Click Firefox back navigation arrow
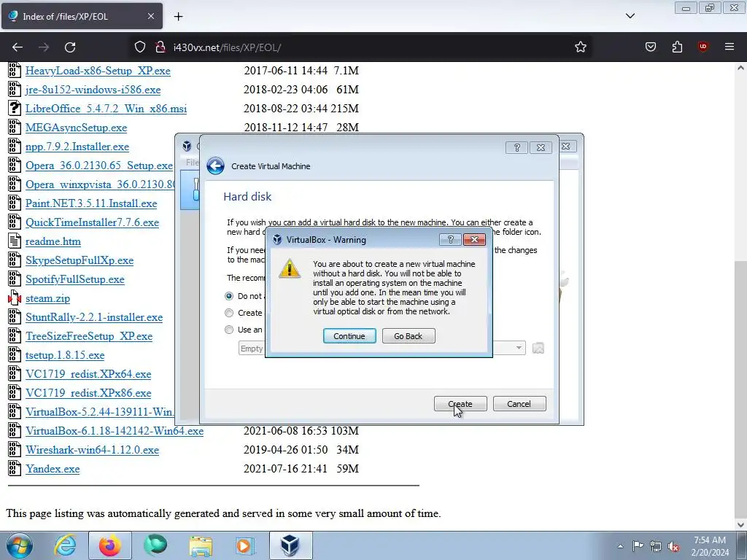This screenshot has width=747, height=560. tap(18, 47)
